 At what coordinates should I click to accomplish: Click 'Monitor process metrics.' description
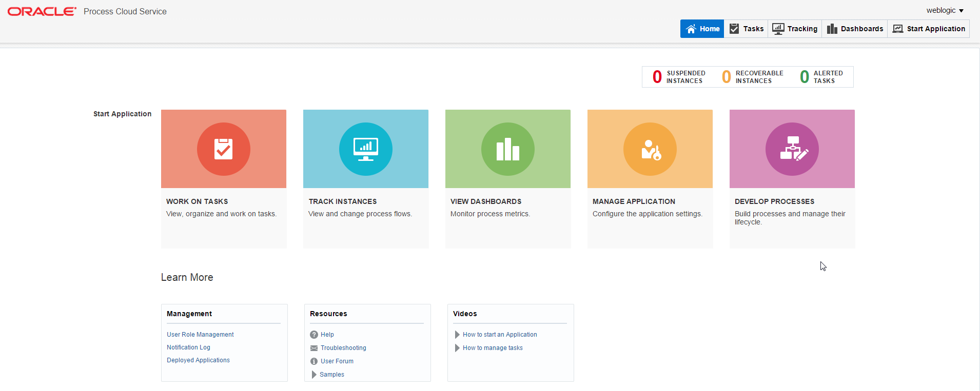point(490,214)
